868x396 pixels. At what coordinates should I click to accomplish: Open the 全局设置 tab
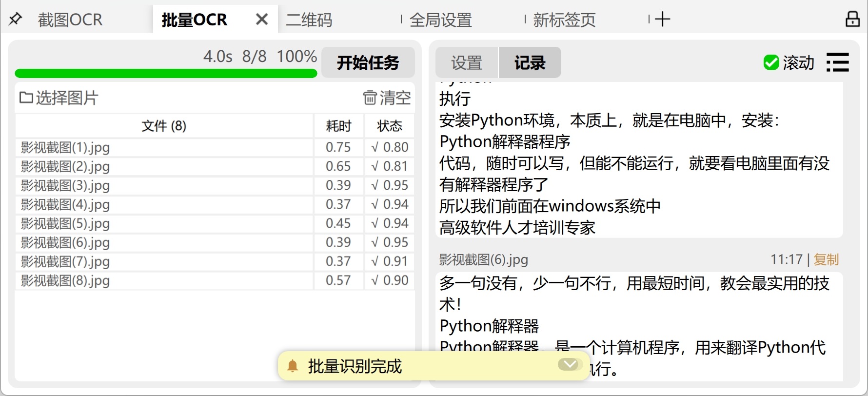(x=441, y=20)
